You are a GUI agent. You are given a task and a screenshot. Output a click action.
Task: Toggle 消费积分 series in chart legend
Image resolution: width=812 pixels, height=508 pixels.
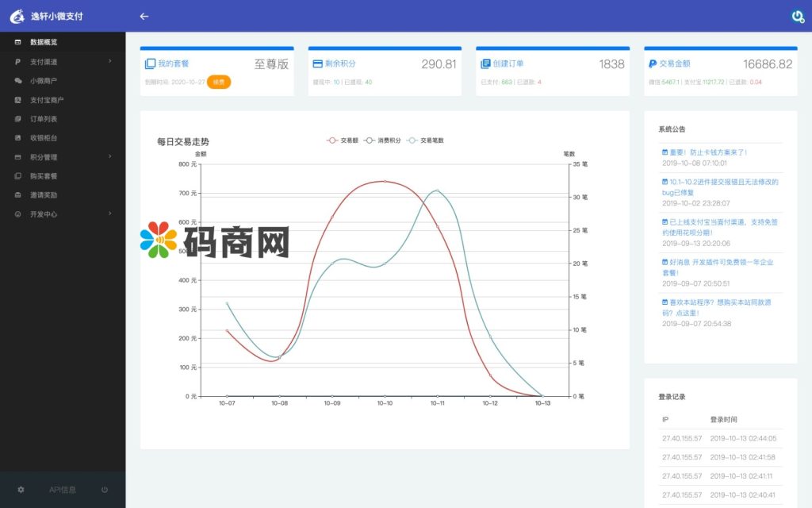point(382,140)
